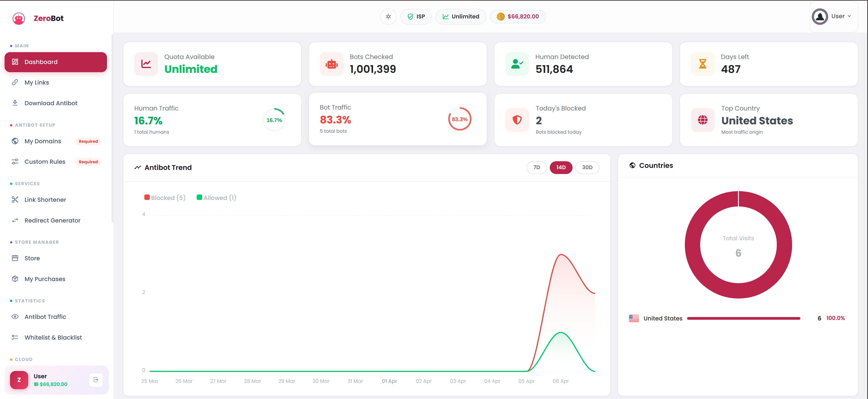Open My Domains setup

pos(43,141)
